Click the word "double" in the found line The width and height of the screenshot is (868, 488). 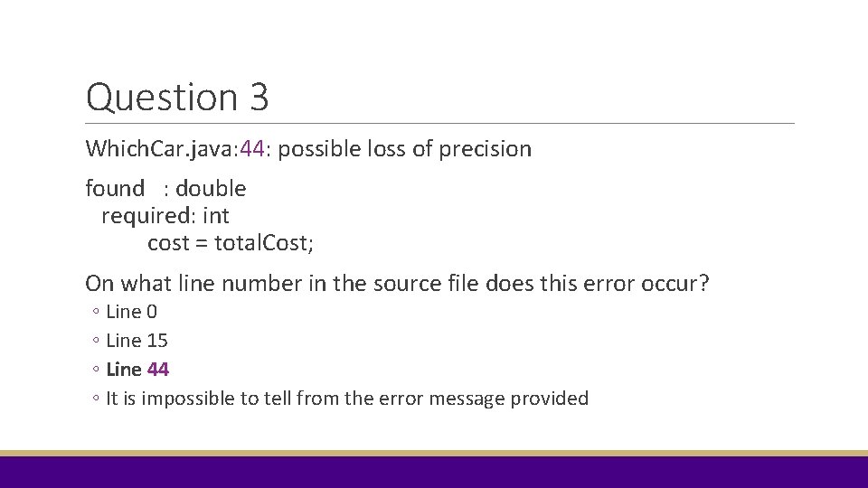point(211,189)
